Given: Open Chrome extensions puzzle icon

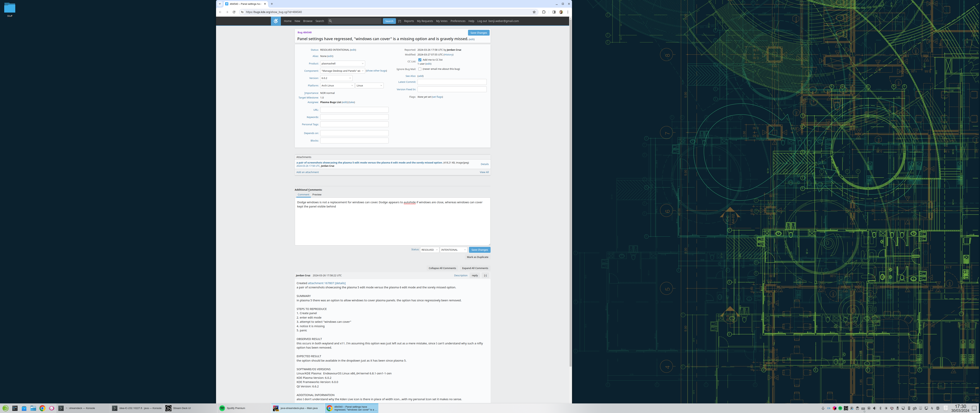Looking at the screenshot, I should tap(544, 12).
